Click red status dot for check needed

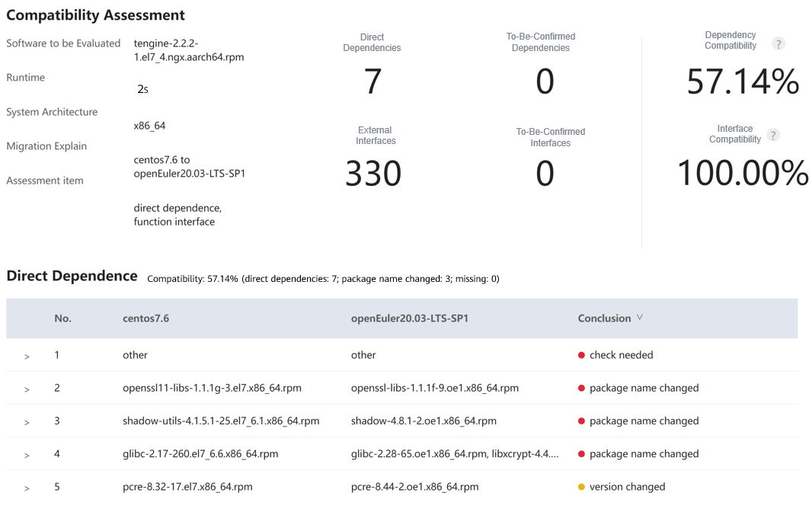pyautogui.click(x=581, y=355)
